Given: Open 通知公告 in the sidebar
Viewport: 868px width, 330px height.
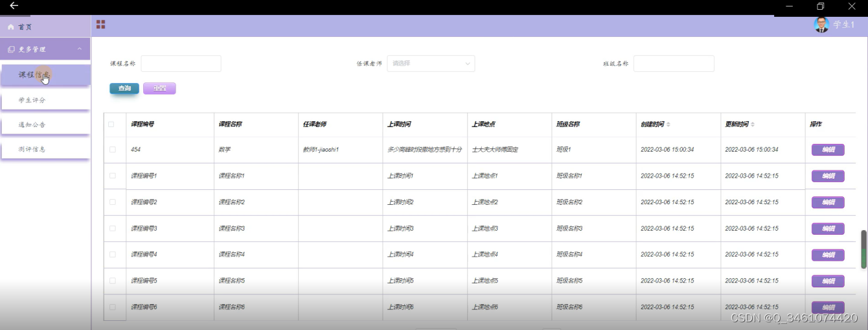Looking at the screenshot, I should [44, 124].
